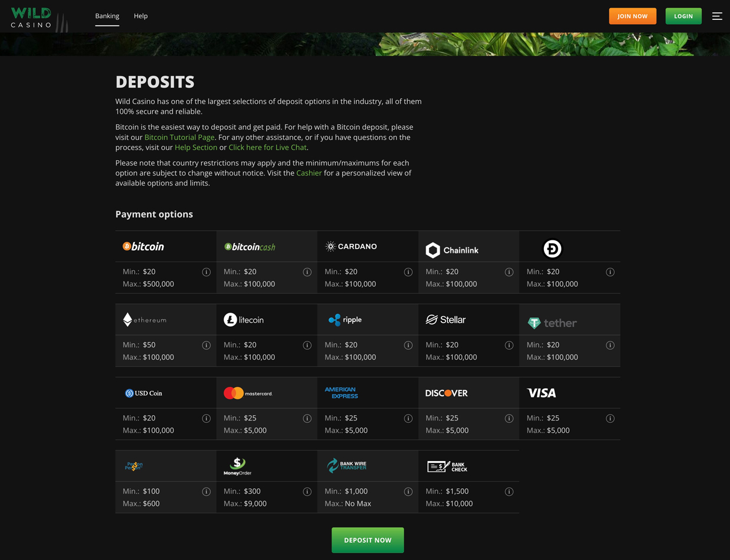Open info icon for Person to Person
This screenshot has width=730, height=560.
click(206, 492)
